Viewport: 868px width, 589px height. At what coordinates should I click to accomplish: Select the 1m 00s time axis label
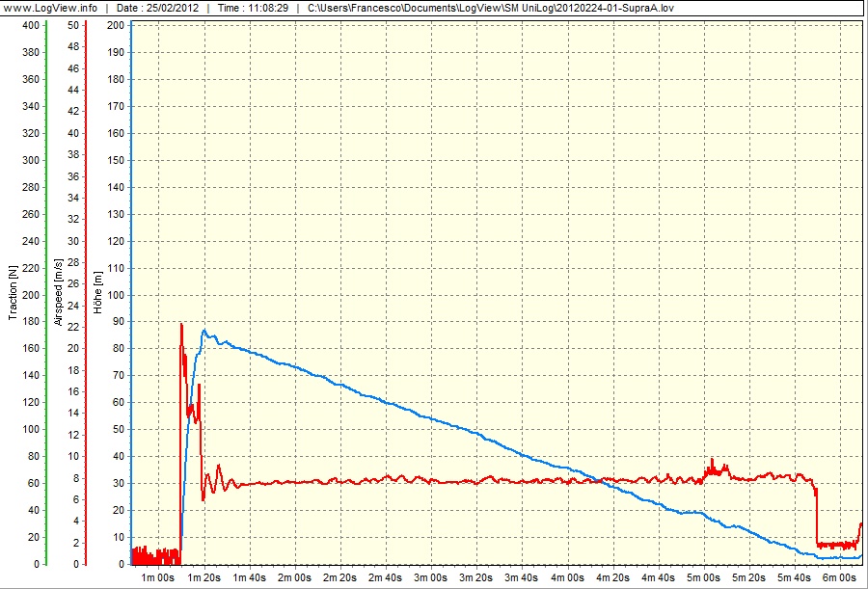(x=158, y=577)
